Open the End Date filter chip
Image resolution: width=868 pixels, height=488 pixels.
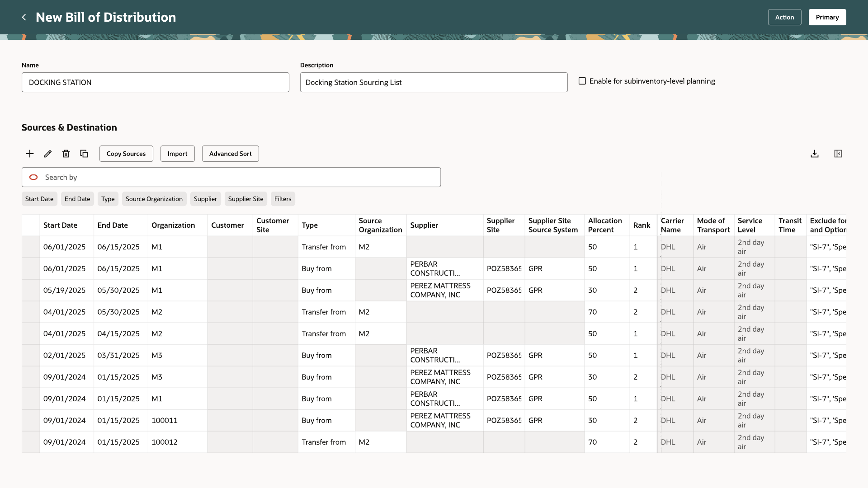tap(77, 199)
